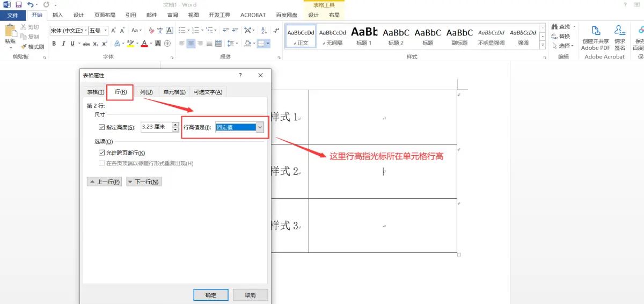Click the 下一行(N) next row button
Image resolution: width=644 pixels, height=304 pixels.
click(x=144, y=182)
